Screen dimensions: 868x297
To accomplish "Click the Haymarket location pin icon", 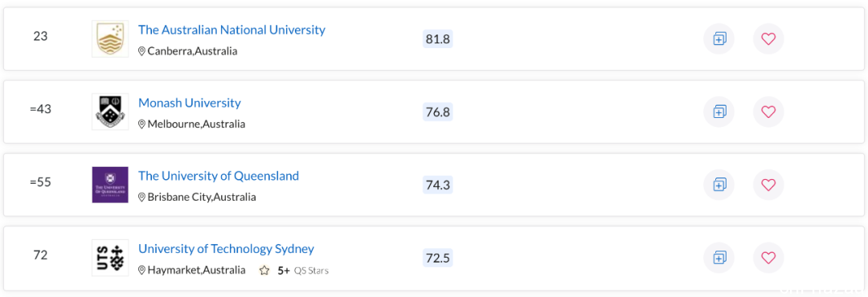I will 141,271.
